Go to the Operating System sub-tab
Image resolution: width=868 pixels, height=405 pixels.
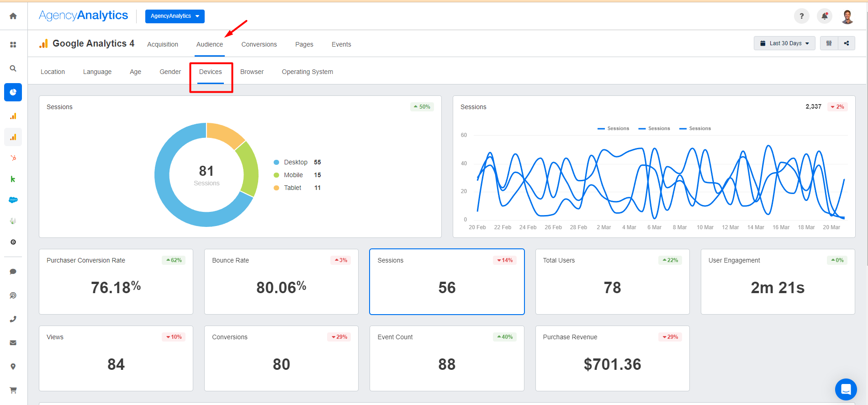[307, 72]
